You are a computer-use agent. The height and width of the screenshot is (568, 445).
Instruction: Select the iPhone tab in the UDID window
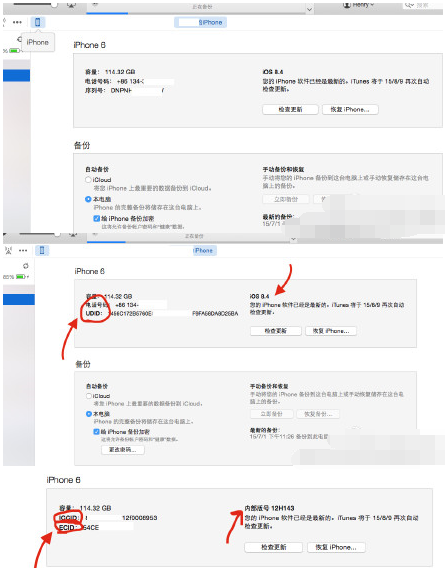[204, 250]
